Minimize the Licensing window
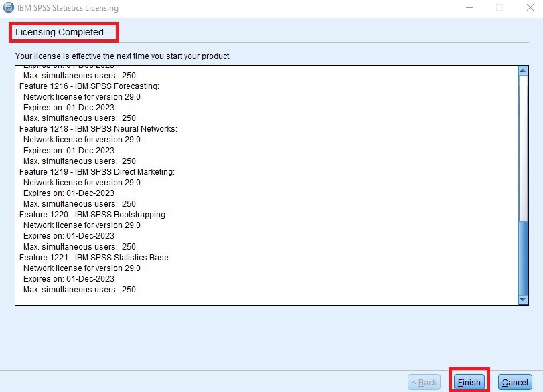Image resolution: width=543 pixels, height=392 pixels. point(469,7)
